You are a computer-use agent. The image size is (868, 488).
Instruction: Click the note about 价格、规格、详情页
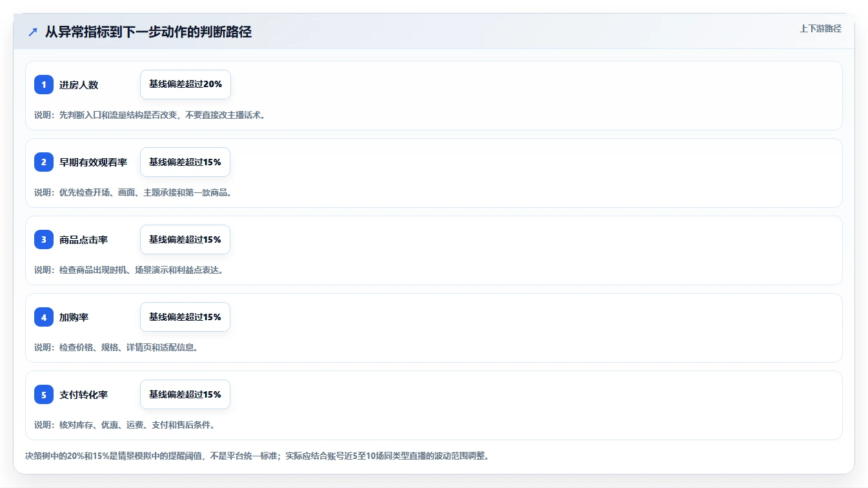pyautogui.click(x=116, y=347)
